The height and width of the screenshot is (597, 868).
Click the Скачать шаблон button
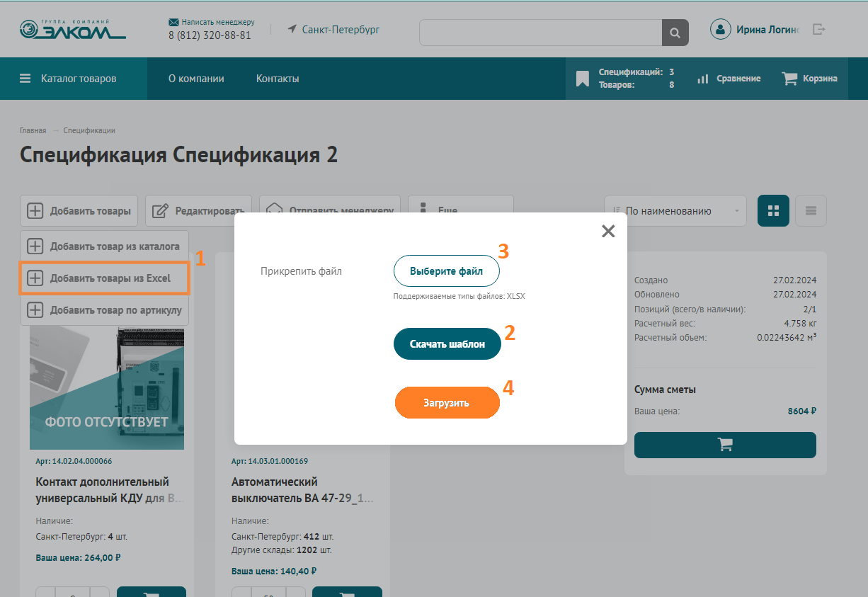tap(447, 344)
